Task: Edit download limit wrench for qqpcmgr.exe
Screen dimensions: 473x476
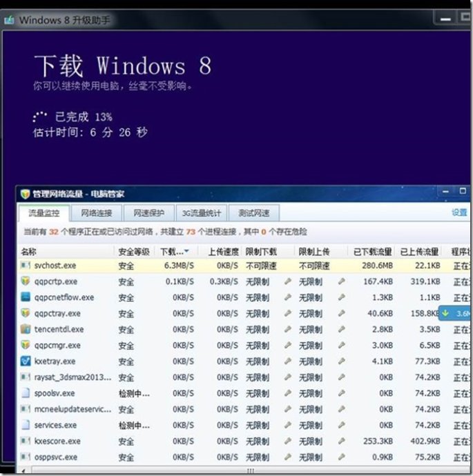Action: (288, 345)
